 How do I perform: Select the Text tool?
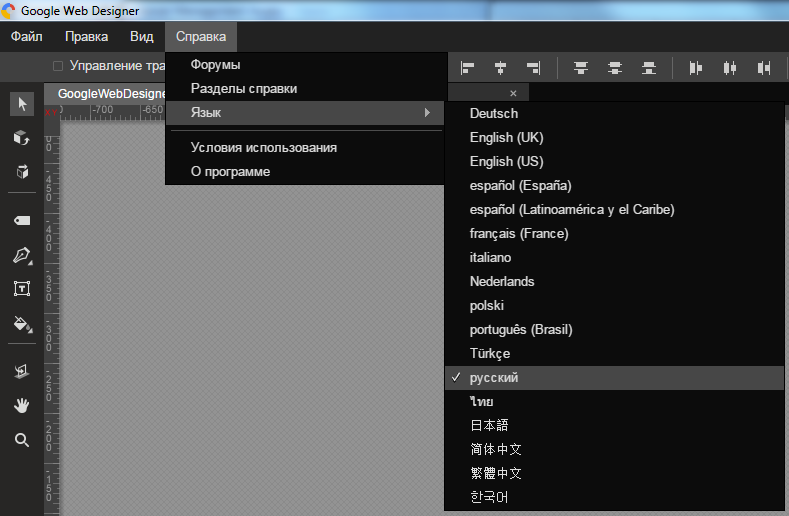(22, 289)
